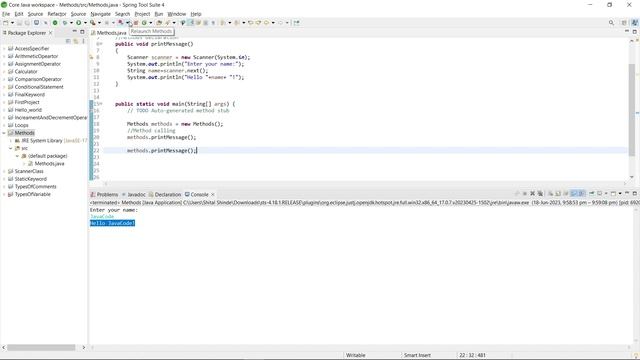The width and height of the screenshot is (640, 360).
Task: Click the editor vertical scrollbar
Action: [632, 109]
